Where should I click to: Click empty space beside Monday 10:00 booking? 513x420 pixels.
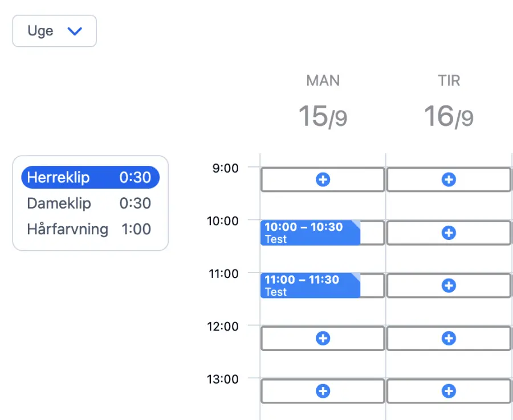click(372, 233)
